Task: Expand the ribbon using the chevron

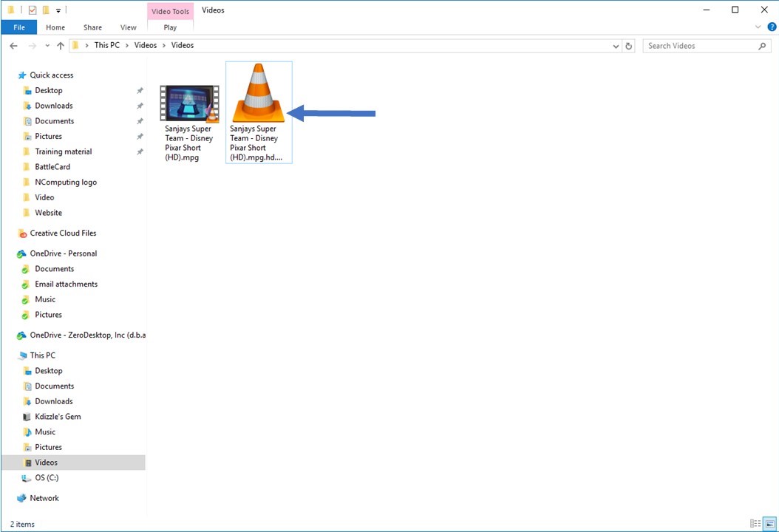Action: tap(758, 27)
